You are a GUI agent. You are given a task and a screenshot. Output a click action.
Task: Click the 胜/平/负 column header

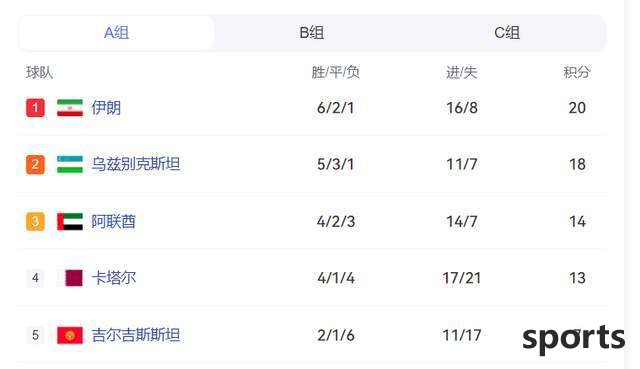336,73
